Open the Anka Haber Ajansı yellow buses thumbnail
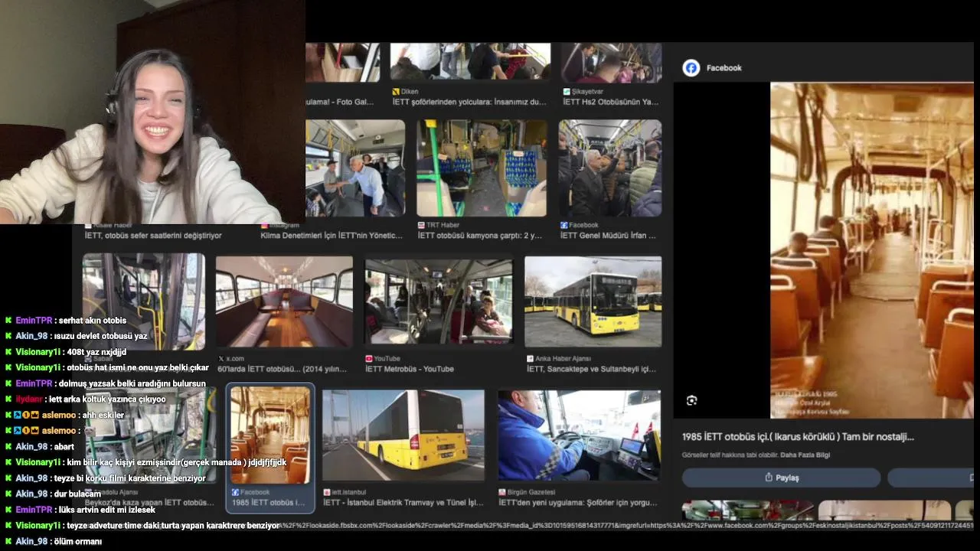This screenshot has width=980, height=551. [593, 302]
